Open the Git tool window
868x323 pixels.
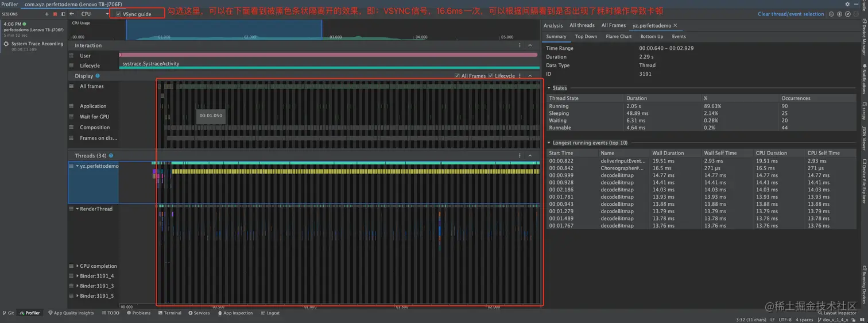pyautogui.click(x=9, y=313)
